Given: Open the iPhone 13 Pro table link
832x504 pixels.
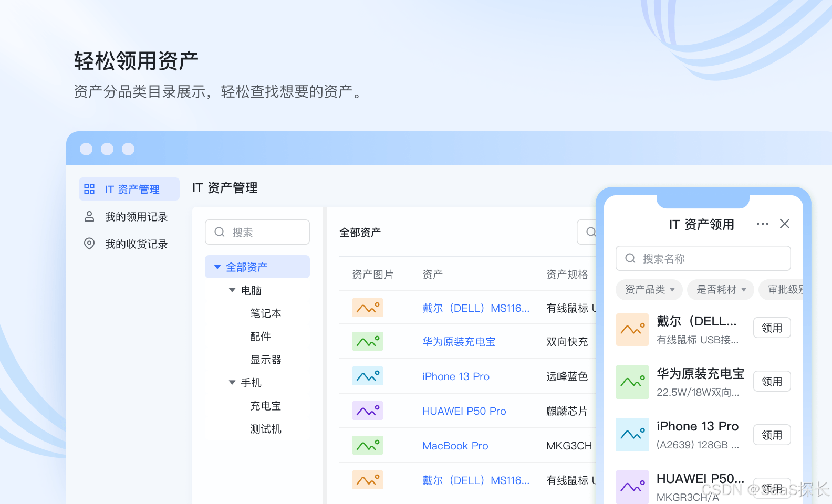Looking at the screenshot, I should coord(456,376).
